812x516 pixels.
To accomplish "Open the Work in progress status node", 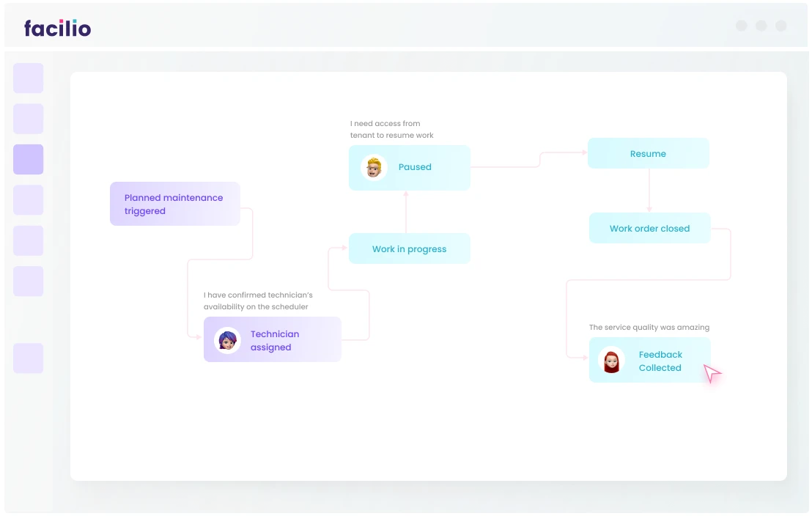I will [x=409, y=249].
